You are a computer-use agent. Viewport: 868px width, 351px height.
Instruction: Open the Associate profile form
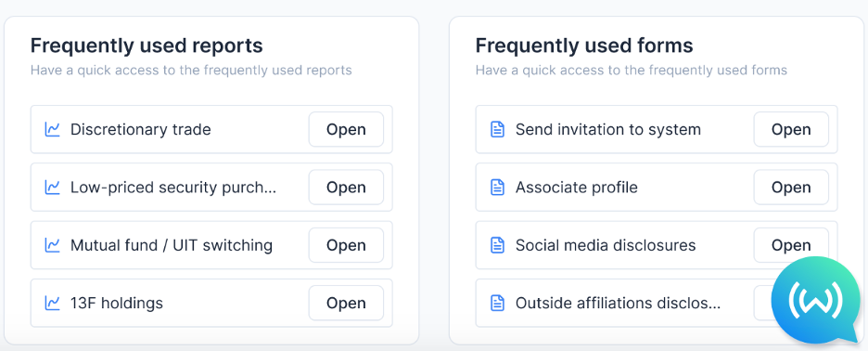pyautogui.click(x=791, y=188)
